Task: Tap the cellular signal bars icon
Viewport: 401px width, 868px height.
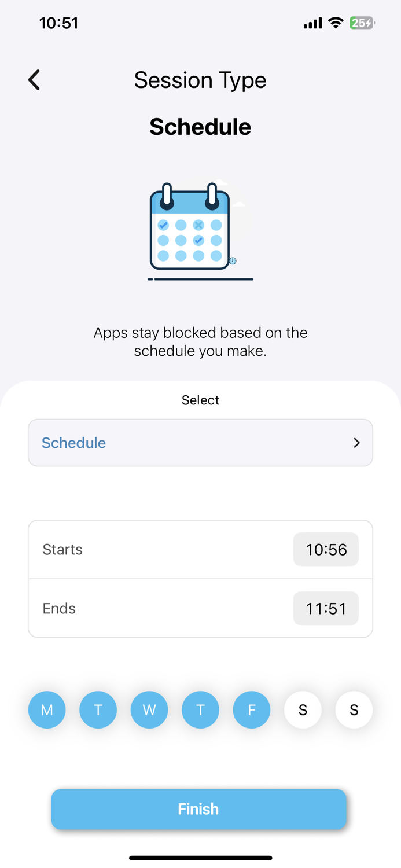Action: [x=311, y=23]
